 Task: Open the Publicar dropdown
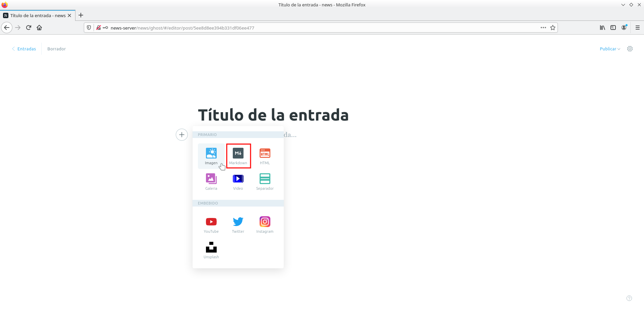(x=609, y=49)
